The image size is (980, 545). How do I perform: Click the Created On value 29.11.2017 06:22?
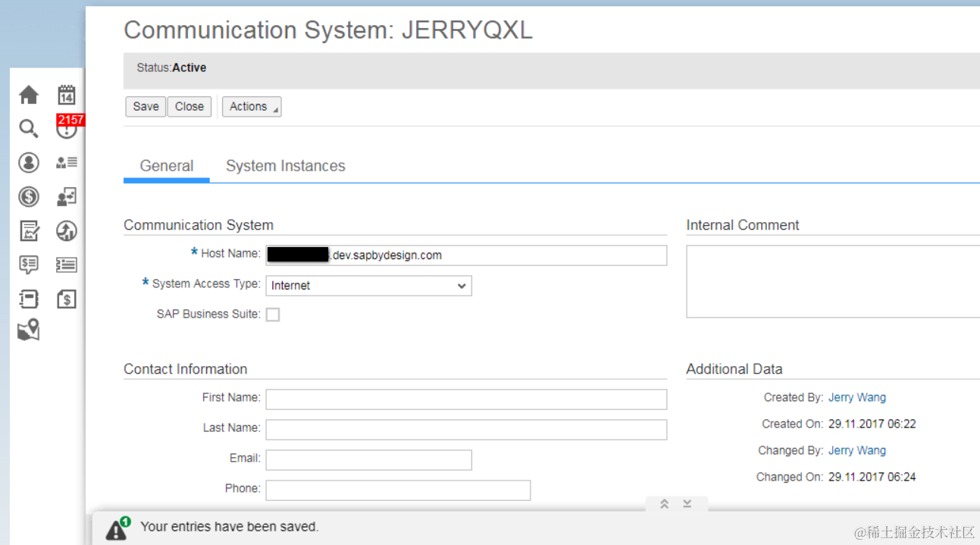click(872, 424)
